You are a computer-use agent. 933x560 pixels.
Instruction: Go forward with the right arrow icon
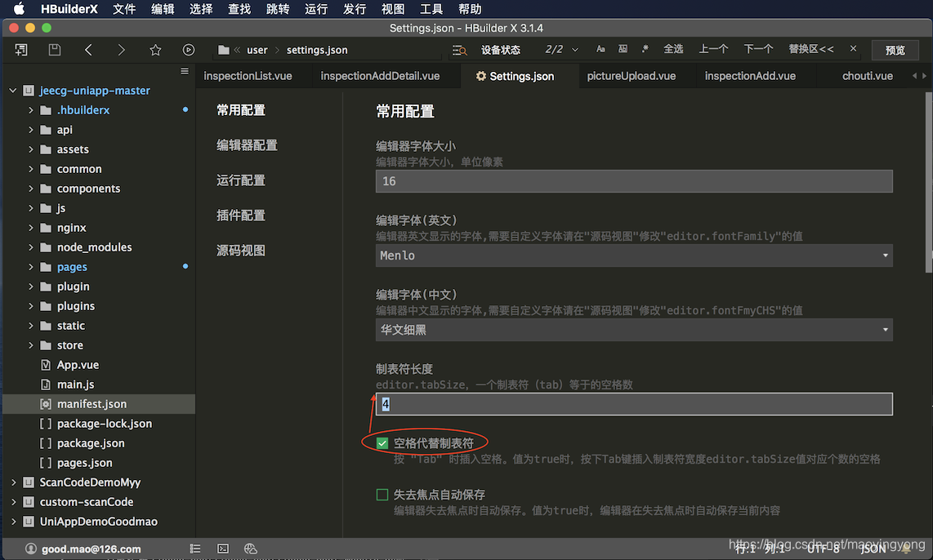click(122, 50)
